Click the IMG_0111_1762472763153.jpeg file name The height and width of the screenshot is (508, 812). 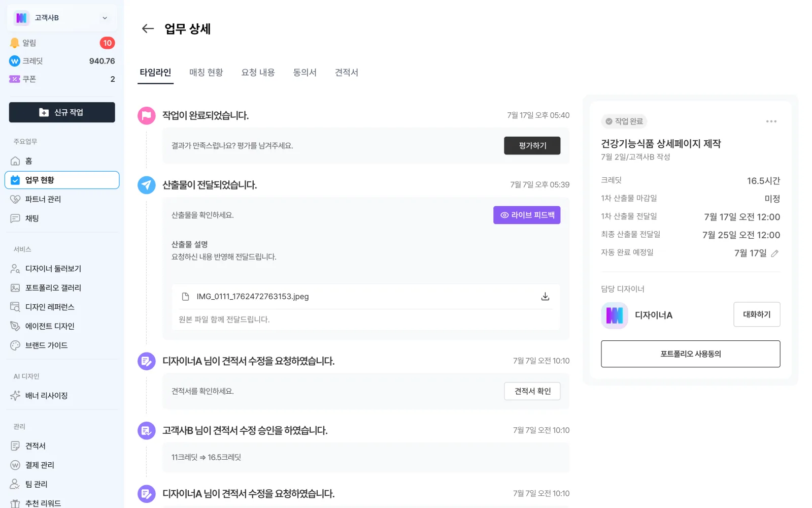(x=253, y=297)
